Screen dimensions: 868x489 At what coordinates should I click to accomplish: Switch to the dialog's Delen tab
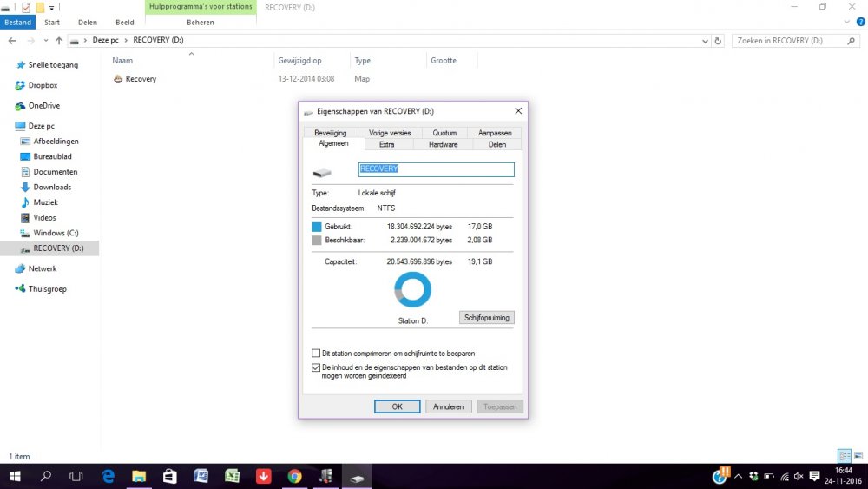click(497, 144)
